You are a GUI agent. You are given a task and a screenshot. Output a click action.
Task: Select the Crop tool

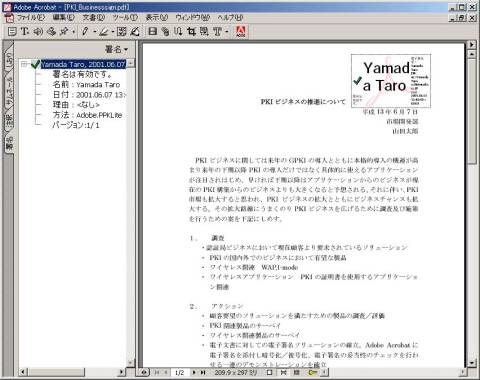pyautogui.click(x=191, y=32)
